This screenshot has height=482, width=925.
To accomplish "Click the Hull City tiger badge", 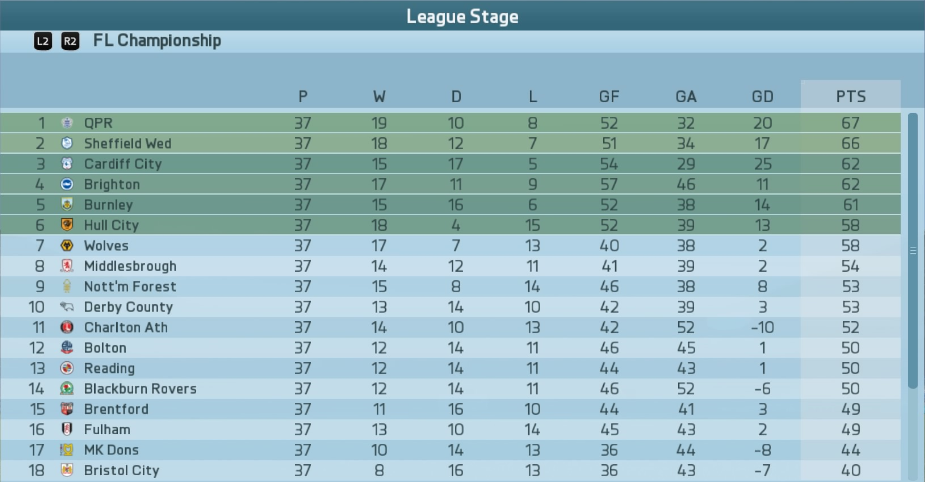I will [x=67, y=225].
